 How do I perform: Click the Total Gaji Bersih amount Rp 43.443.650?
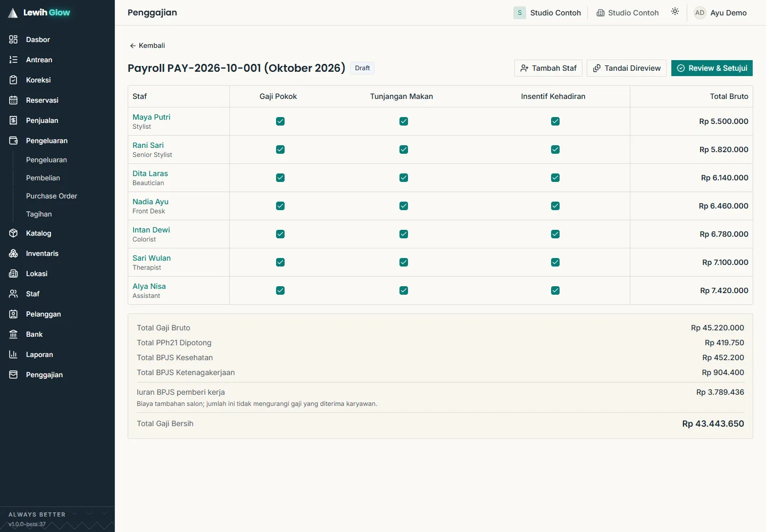pos(713,423)
